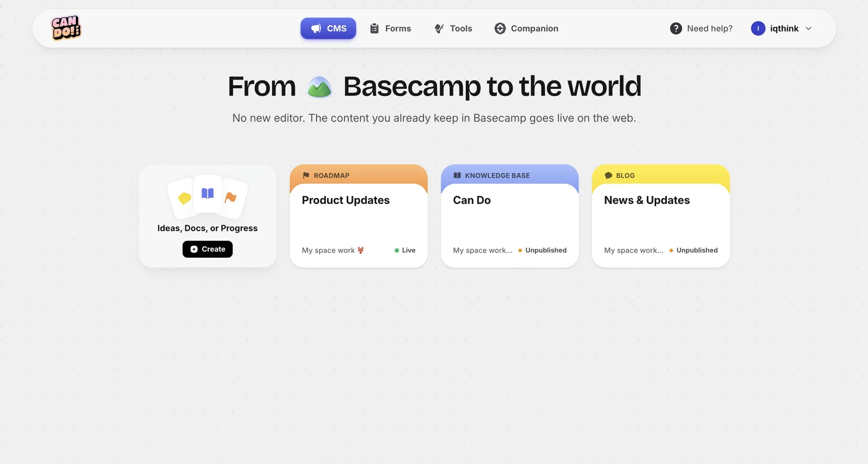Click the KNOWLEDGE BASE label on the blue card
Viewport: 868px width, 464px height.
497,175
